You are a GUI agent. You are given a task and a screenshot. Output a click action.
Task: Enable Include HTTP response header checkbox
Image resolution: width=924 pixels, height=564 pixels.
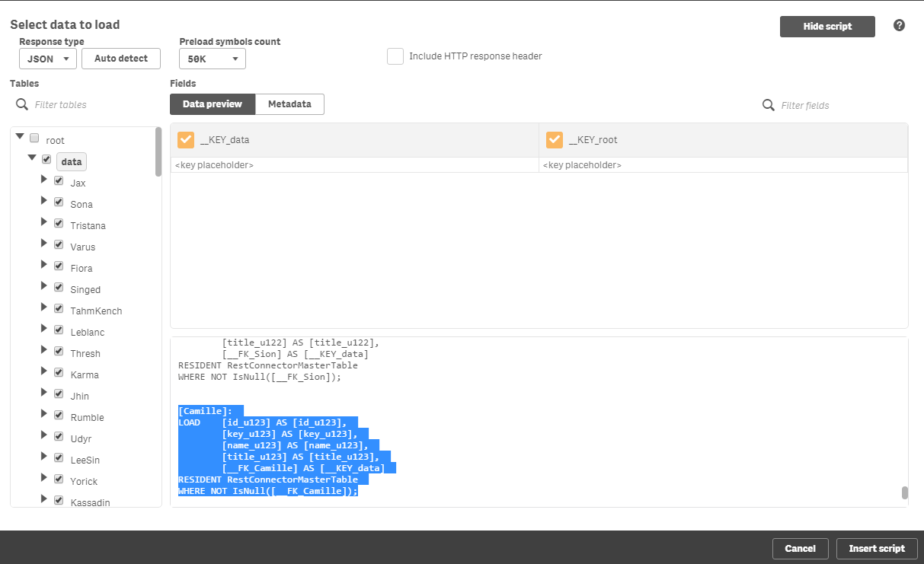pos(395,56)
